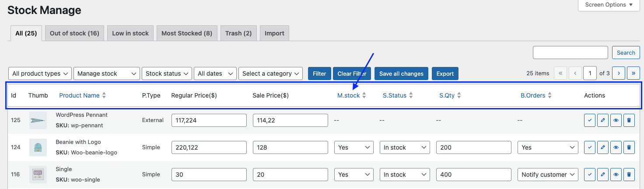Click the M.stock column header link

pyautogui.click(x=348, y=95)
